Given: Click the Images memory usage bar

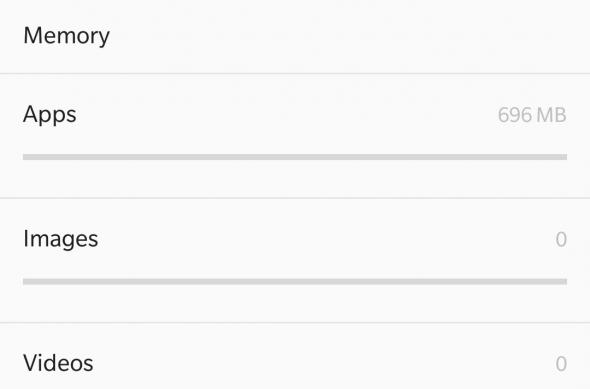Looking at the screenshot, I should pos(295,282).
